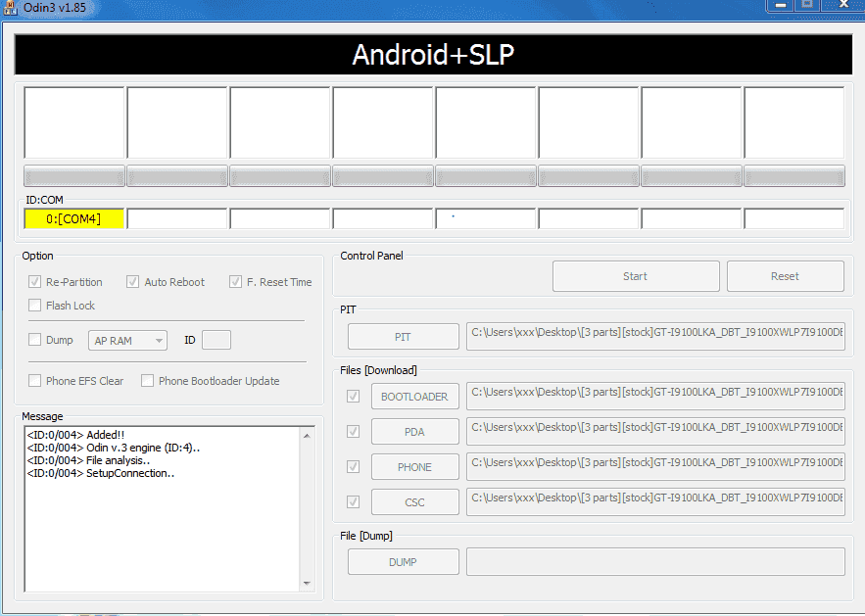Click the CSC file button
Screen dimensions: 865x616
coord(414,501)
